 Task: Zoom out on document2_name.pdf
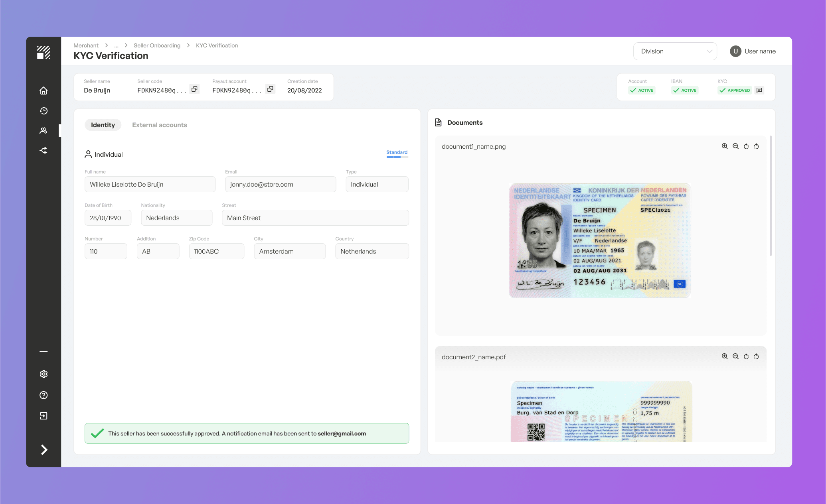[x=735, y=356]
